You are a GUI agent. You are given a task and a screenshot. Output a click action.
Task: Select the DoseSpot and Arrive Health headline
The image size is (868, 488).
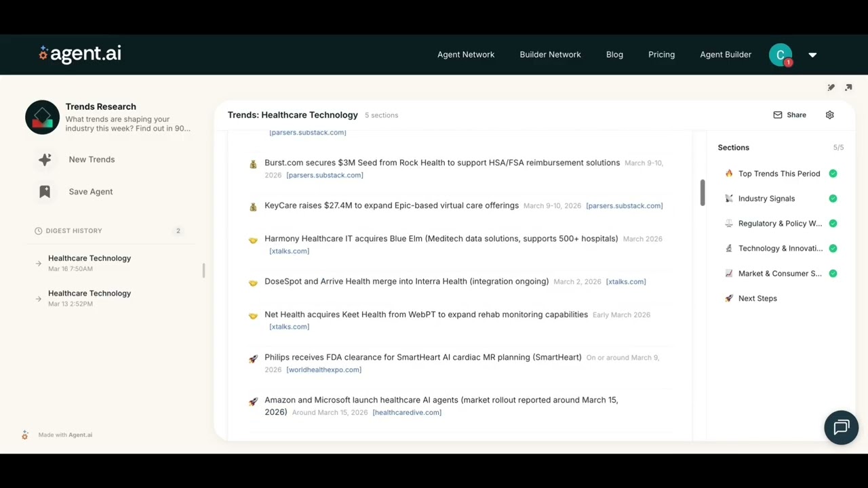(406, 281)
